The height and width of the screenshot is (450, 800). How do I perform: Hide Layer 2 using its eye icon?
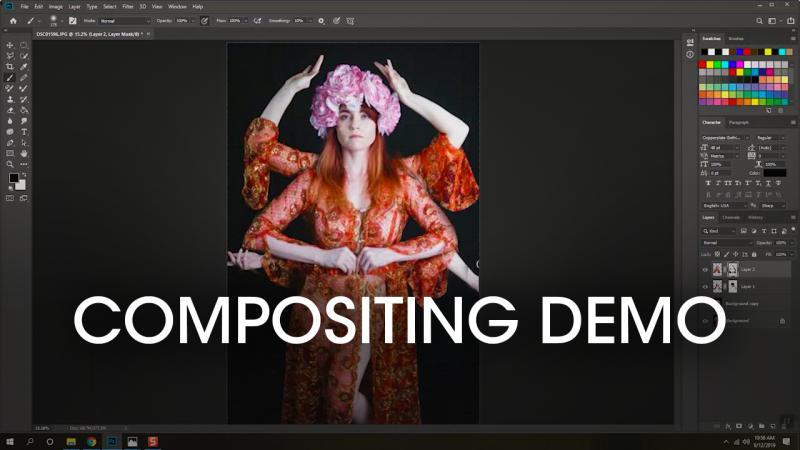click(705, 269)
